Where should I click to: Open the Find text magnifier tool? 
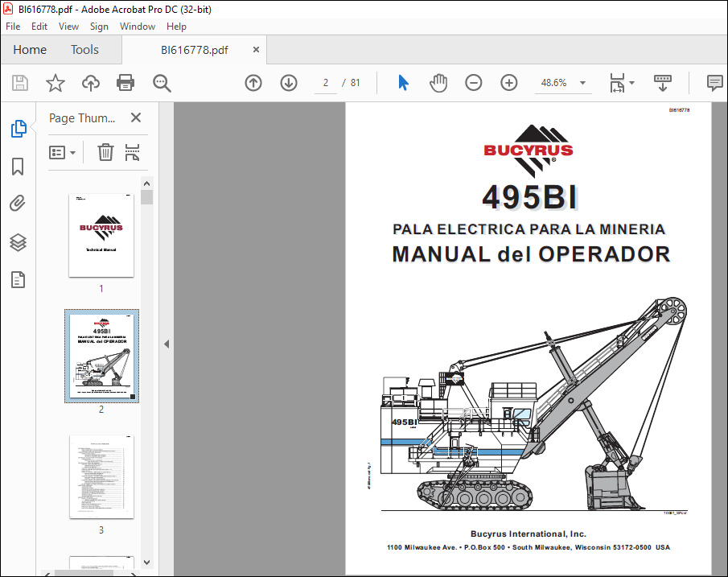(162, 83)
